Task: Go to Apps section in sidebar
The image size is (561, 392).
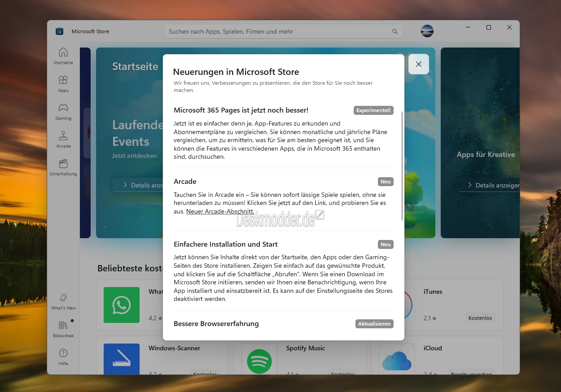Action: (63, 84)
